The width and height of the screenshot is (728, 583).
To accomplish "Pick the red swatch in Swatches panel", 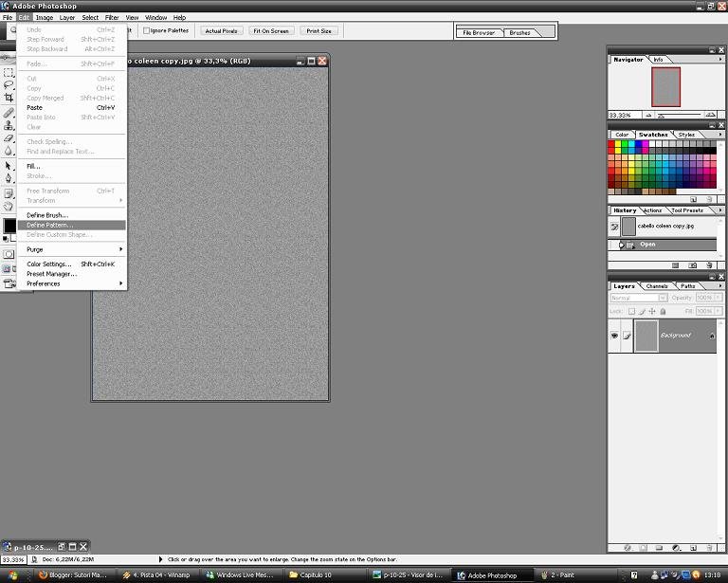I will click(x=612, y=144).
